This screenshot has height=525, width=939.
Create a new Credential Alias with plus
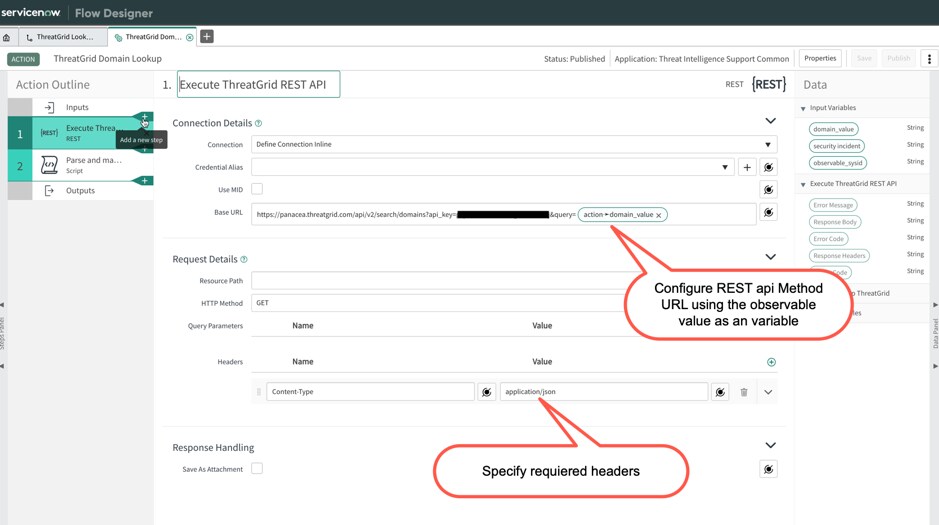pos(747,168)
